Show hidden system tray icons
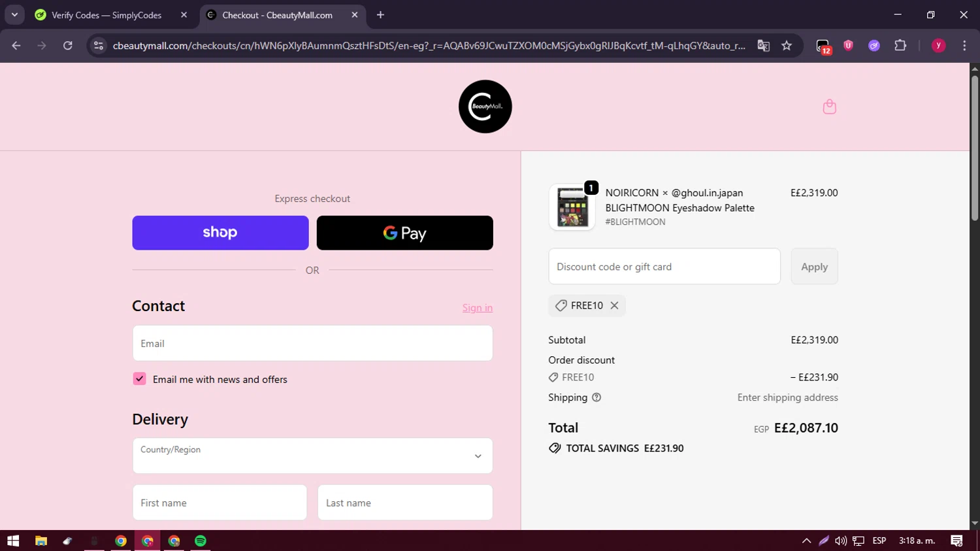980x551 pixels. [806, 541]
